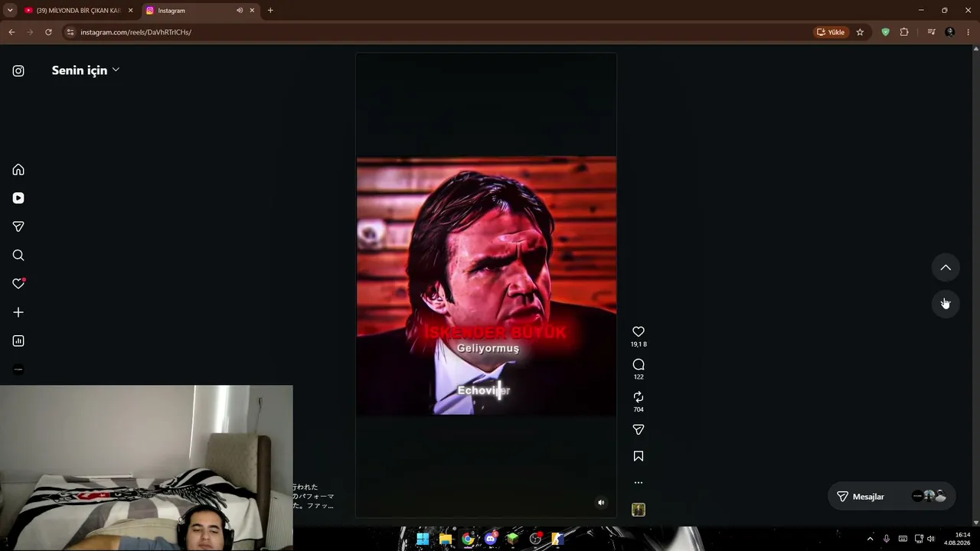Bookmark this page with the star

click(860, 32)
